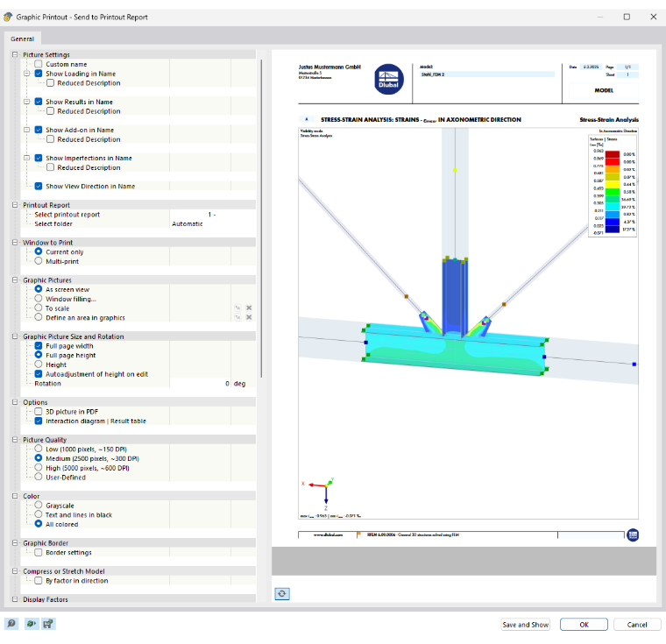666x644 pixels.
Task: Click the settings panel vertical scrollbar
Action: pos(261,218)
